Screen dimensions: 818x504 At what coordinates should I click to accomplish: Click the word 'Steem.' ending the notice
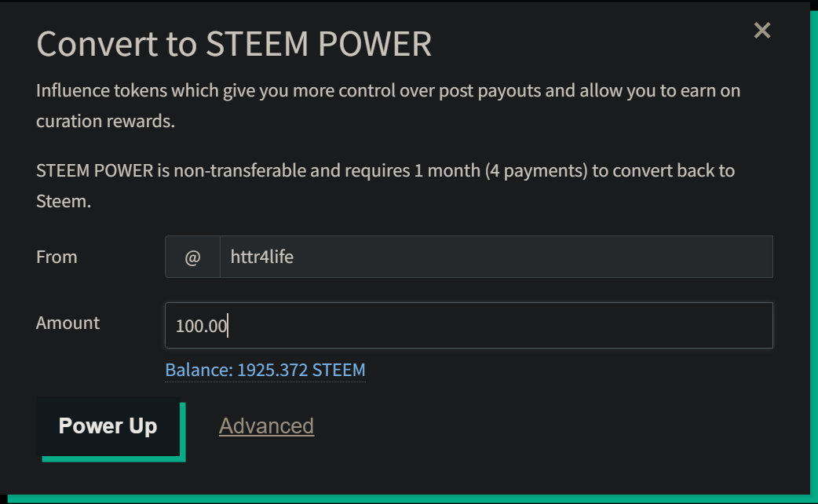(64, 201)
